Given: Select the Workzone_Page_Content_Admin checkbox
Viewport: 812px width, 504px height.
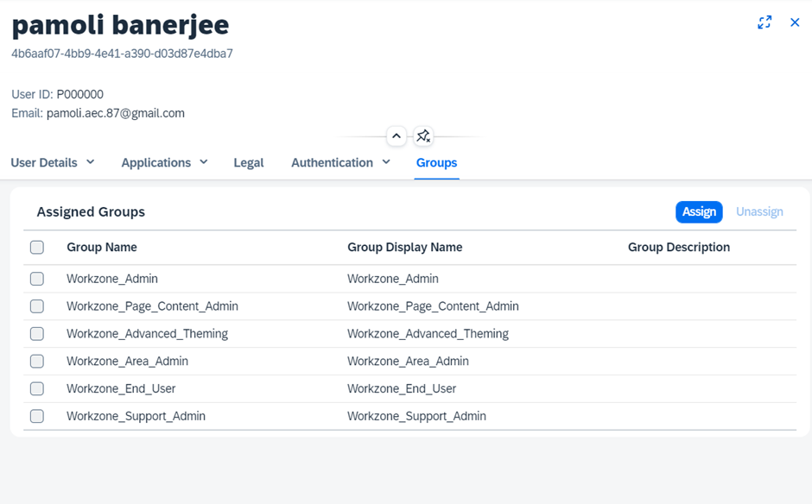Looking at the screenshot, I should click(37, 306).
